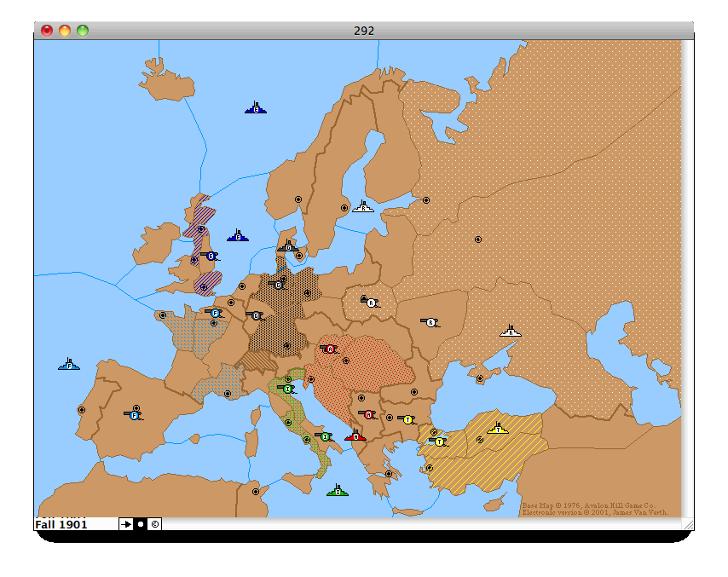The image size is (728, 577).
Task: Click the Budapest supply center dot
Action: [x=346, y=361]
